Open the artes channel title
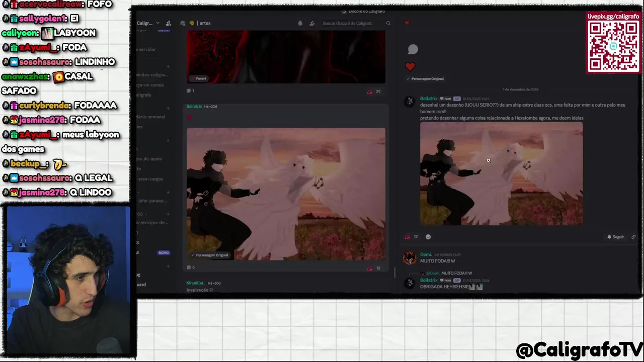This screenshot has height=362, width=644. point(205,23)
